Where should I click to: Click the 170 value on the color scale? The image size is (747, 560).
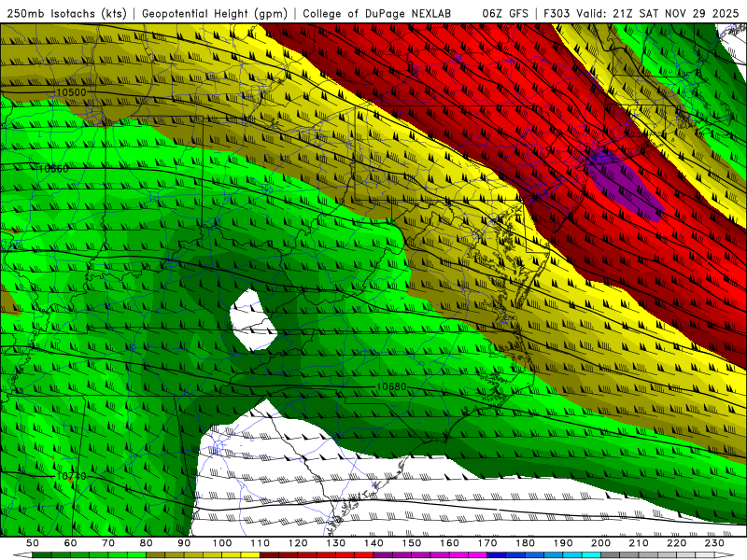(486, 543)
